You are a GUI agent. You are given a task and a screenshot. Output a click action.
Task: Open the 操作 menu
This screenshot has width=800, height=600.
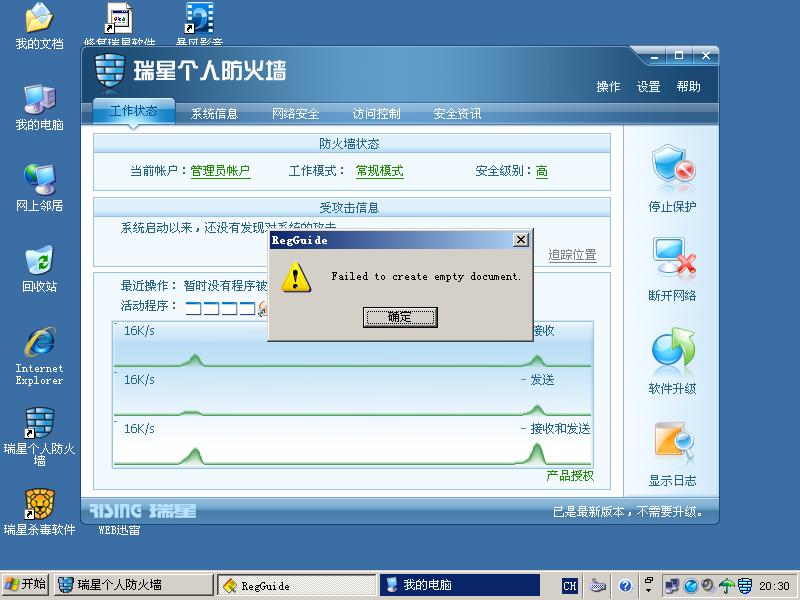608,87
